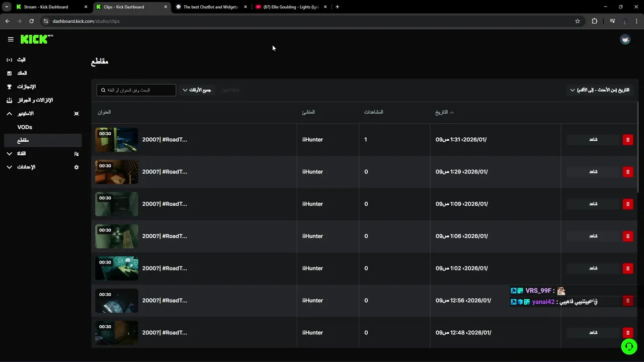Open the user profile avatar

(x=625, y=40)
